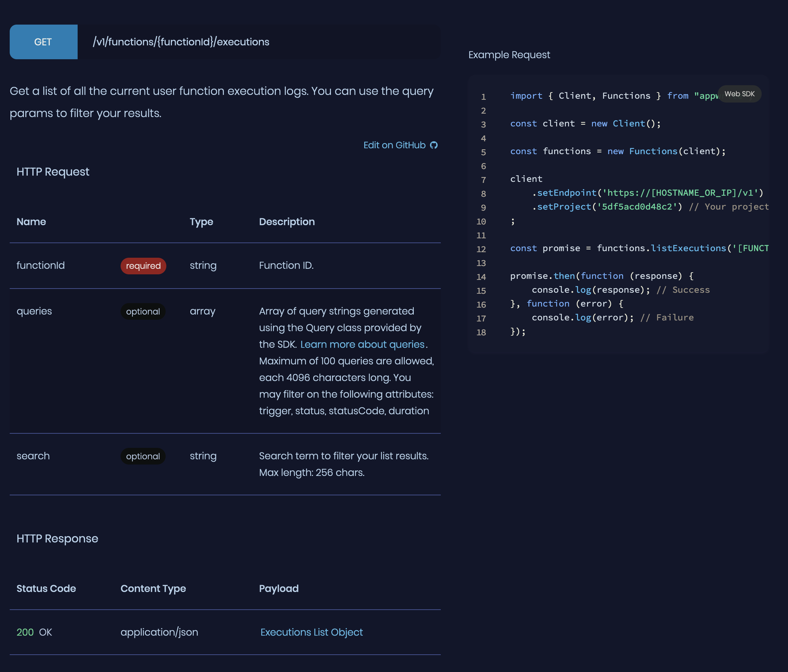The width and height of the screenshot is (788, 672).
Task: Click the HTTP Response section heading
Action: (x=58, y=539)
